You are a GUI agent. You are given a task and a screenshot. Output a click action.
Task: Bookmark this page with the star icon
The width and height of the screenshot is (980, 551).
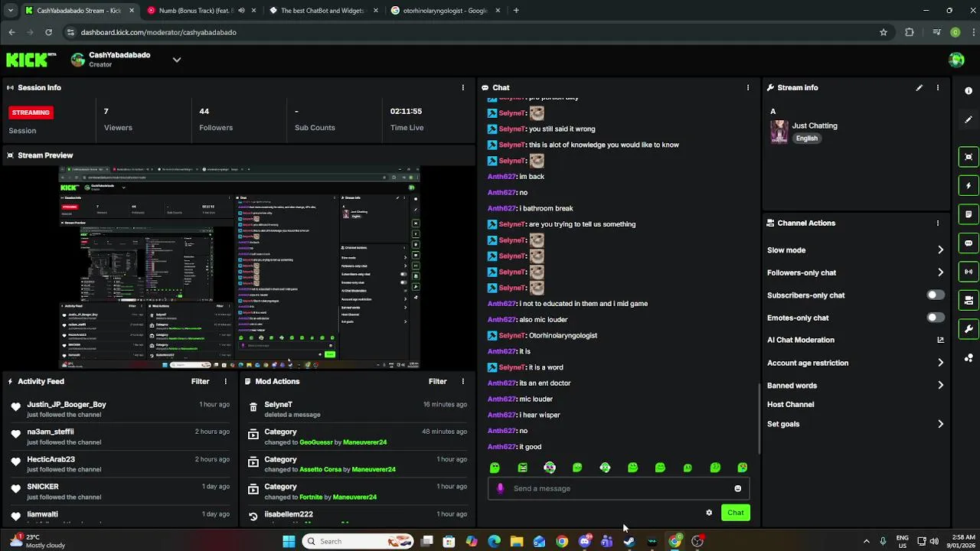coord(884,32)
